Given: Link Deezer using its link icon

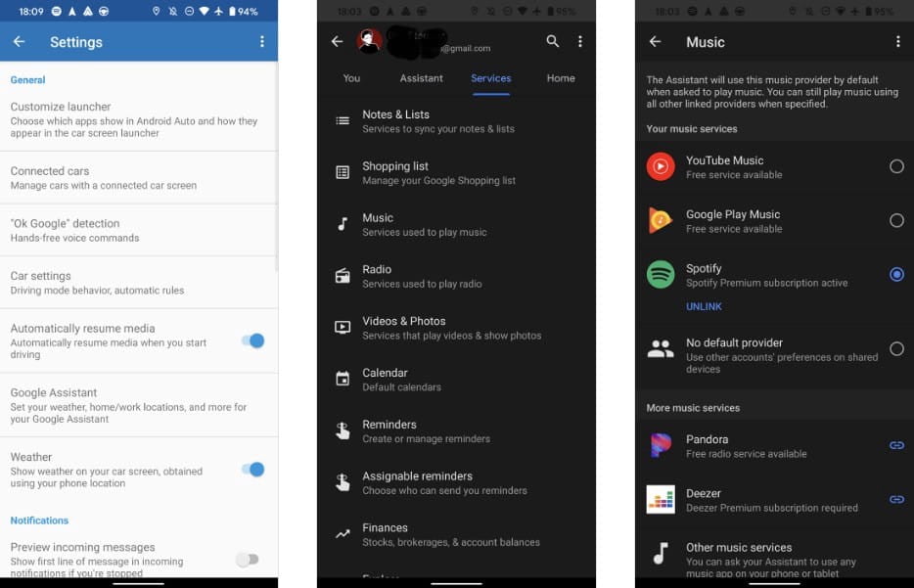Looking at the screenshot, I should (895, 499).
